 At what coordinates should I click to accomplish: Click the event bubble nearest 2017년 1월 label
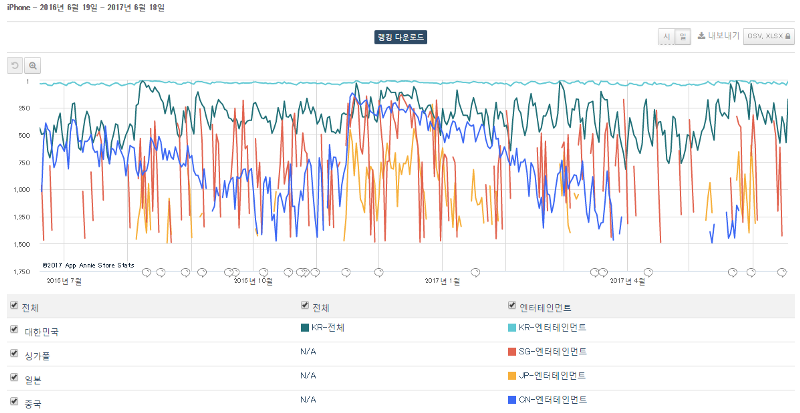click(475, 272)
